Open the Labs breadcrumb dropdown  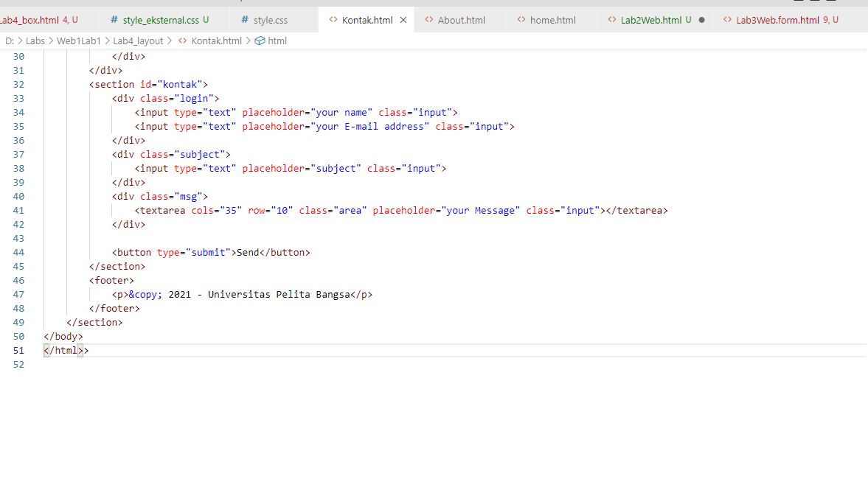35,41
